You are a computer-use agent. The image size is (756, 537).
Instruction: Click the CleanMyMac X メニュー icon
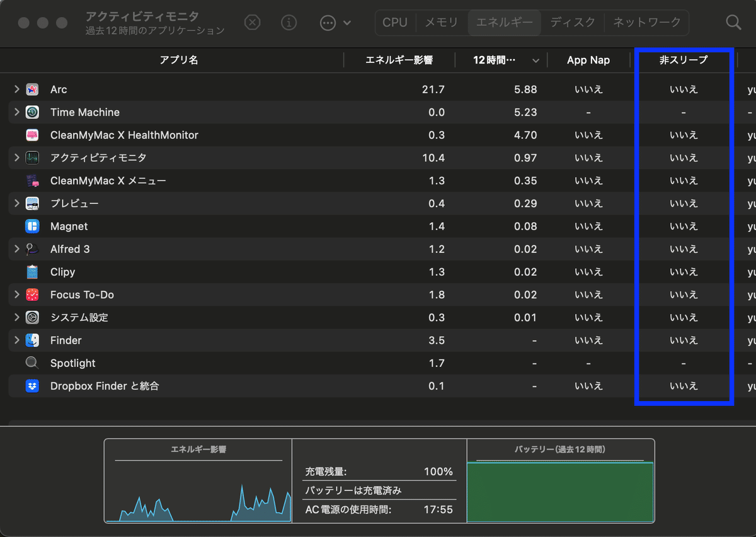32,181
